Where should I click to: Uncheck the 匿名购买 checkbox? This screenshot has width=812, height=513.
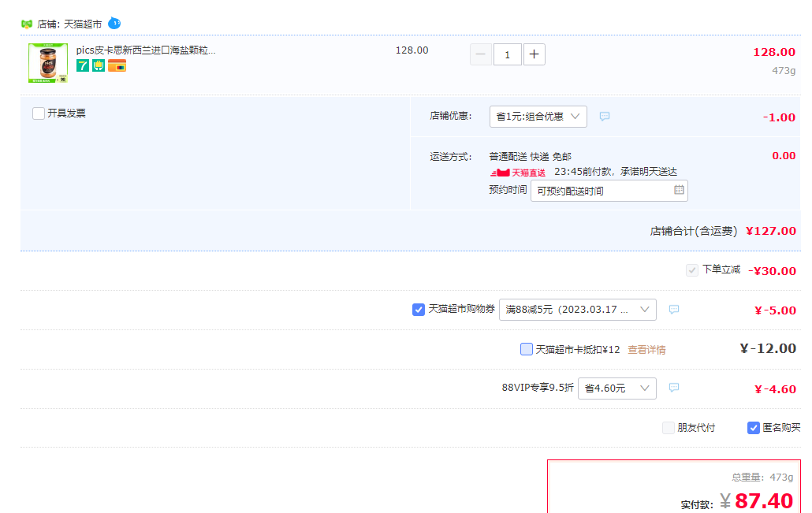(754, 428)
